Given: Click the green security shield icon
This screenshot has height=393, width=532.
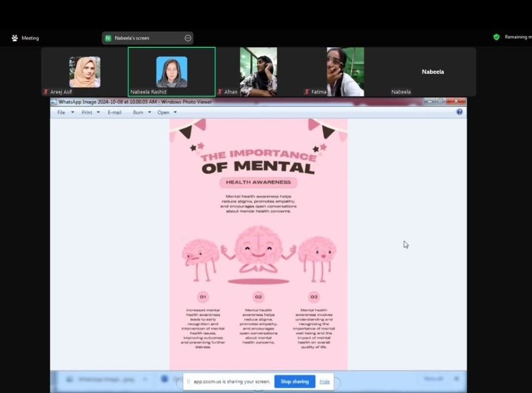Looking at the screenshot, I should coord(497,37).
